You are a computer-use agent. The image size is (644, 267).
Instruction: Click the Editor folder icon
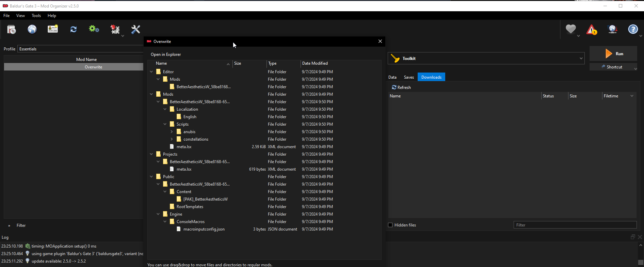click(x=158, y=72)
